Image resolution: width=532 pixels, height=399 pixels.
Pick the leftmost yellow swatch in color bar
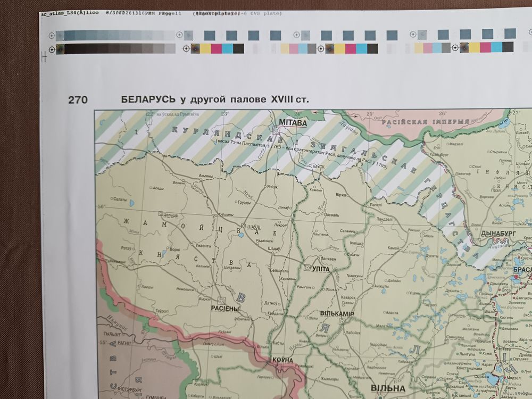tap(205, 49)
